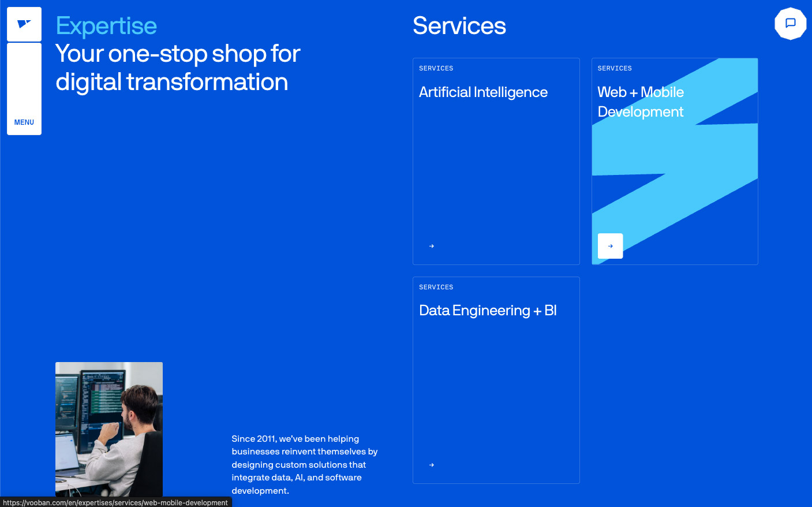Viewport: 812px width, 507px height.
Task: Open the Artificial Intelligence service title
Action: (x=483, y=92)
